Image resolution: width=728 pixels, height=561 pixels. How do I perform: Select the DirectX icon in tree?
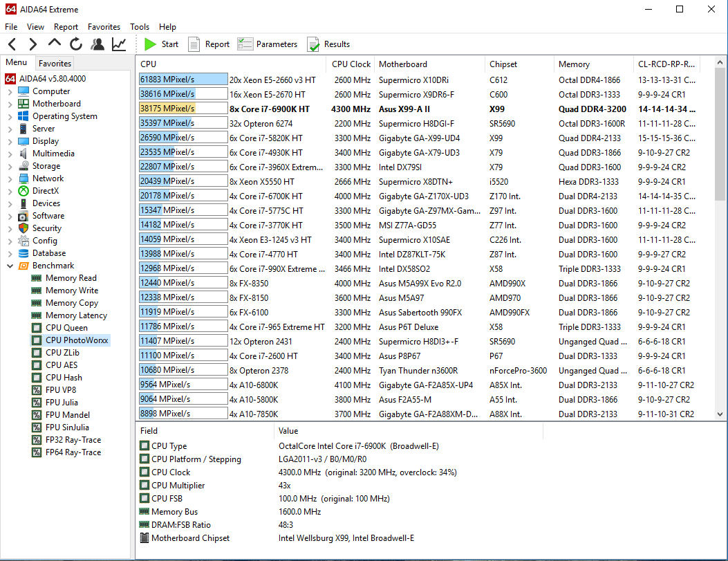point(24,191)
